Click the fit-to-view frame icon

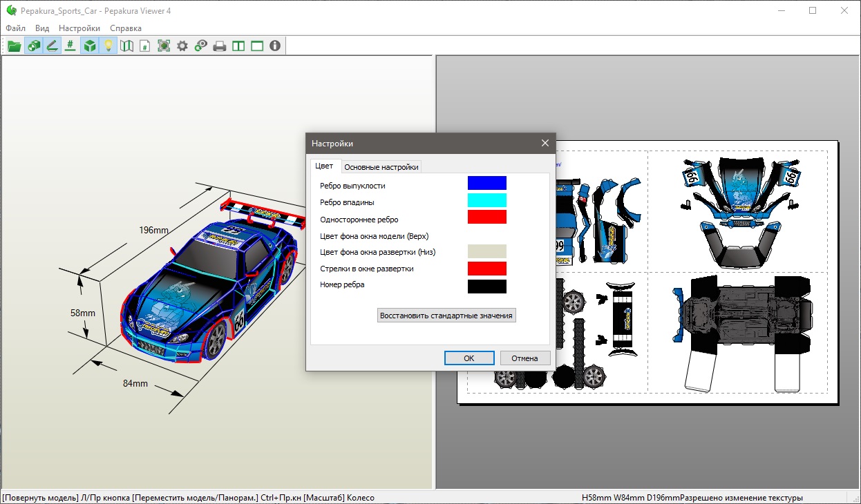[x=164, y=46]
